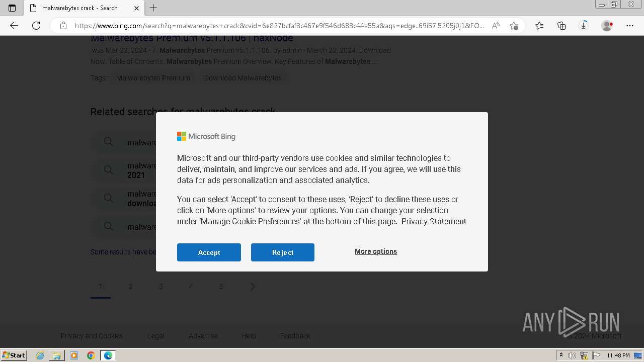The width and height of the screenshot is (644, 362).
Task: Show Edge downloads
Action: pos(584,26)
